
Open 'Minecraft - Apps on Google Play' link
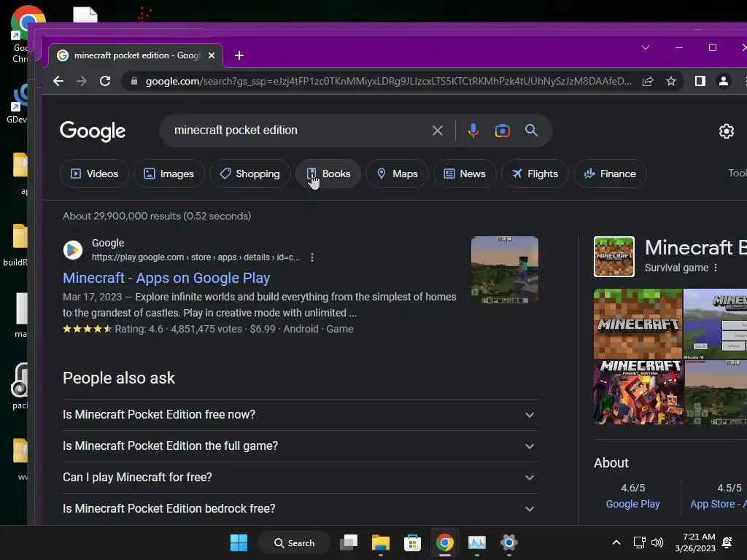pyautogui.click(x=166, y=278)
